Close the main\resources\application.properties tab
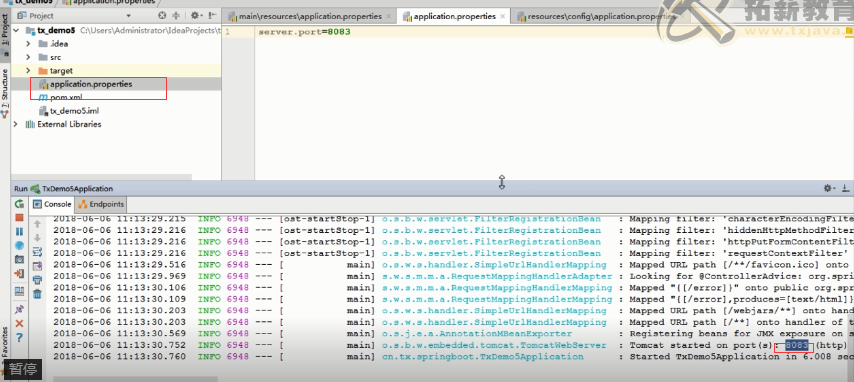The height and width of the screenshot is (382, 854). point(388,17)
